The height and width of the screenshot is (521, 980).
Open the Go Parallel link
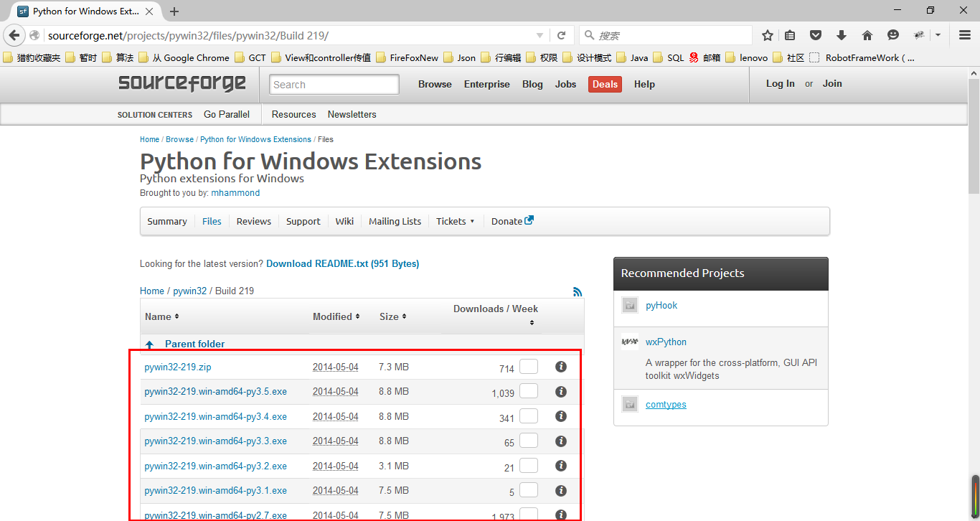tap(227, 114)
